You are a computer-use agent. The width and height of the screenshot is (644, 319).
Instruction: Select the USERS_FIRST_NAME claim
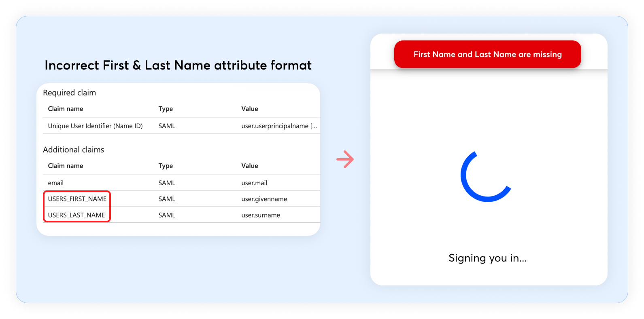[77, 199]
